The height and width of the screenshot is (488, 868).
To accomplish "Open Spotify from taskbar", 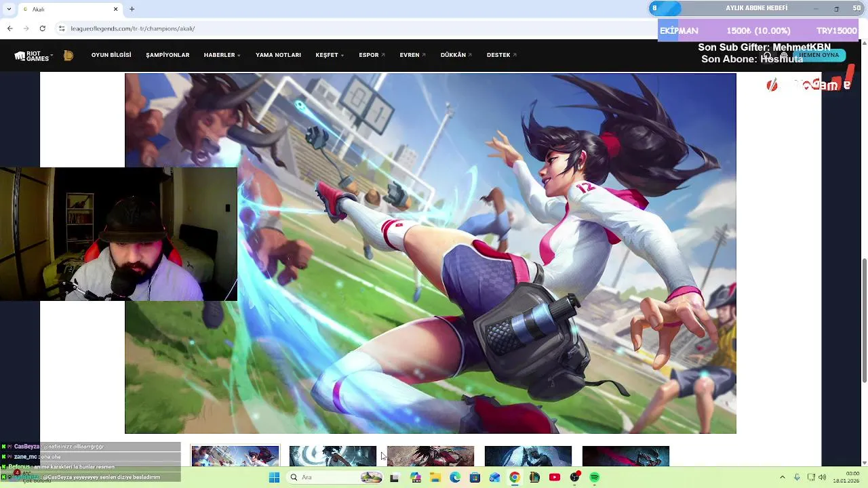I will click(595, 477).
